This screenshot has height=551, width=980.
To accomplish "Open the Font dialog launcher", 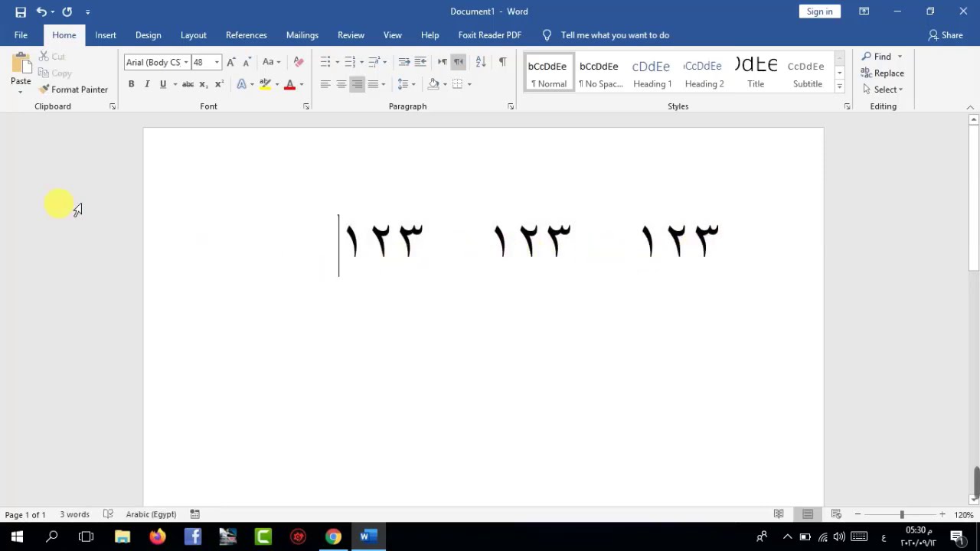I will pos(306,106).
